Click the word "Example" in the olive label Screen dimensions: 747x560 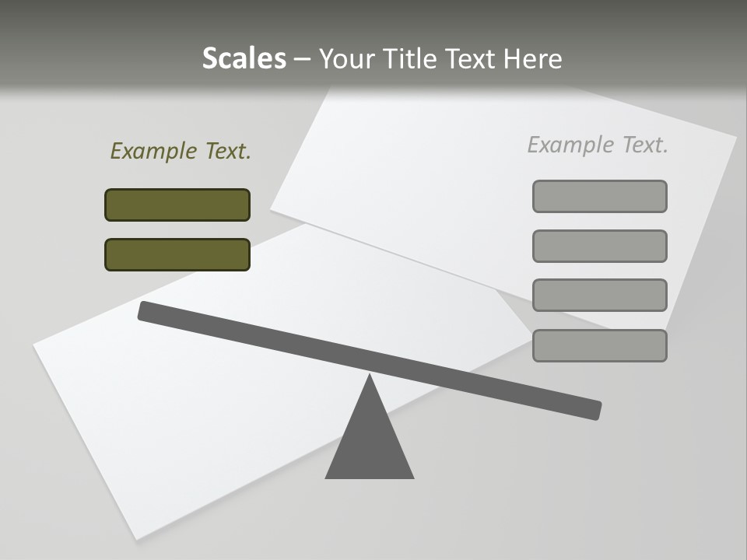tap(154, 151)
